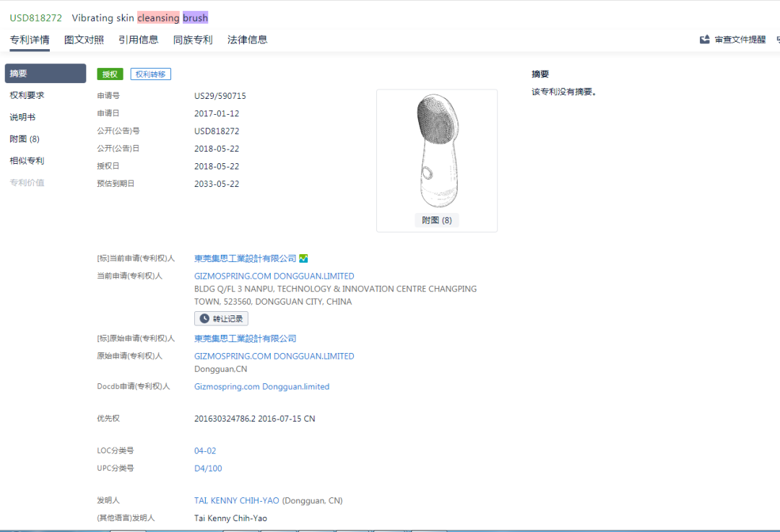780x532 pixels.
Task: Open 审查文件提醒 text link
Action: tap(740, 40)
